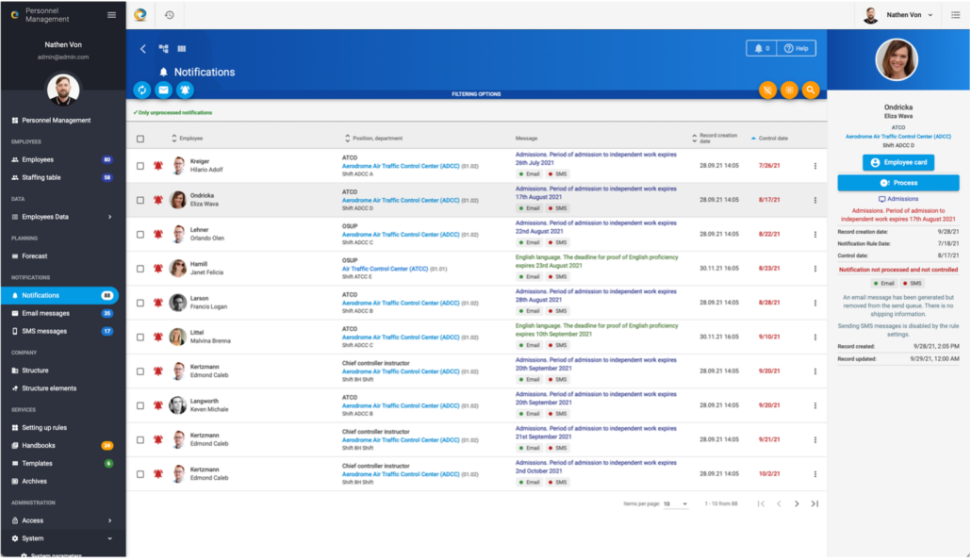Click the blue ringing bell circle button
Viewport: 971px width, 560px height.
[185, 90]
